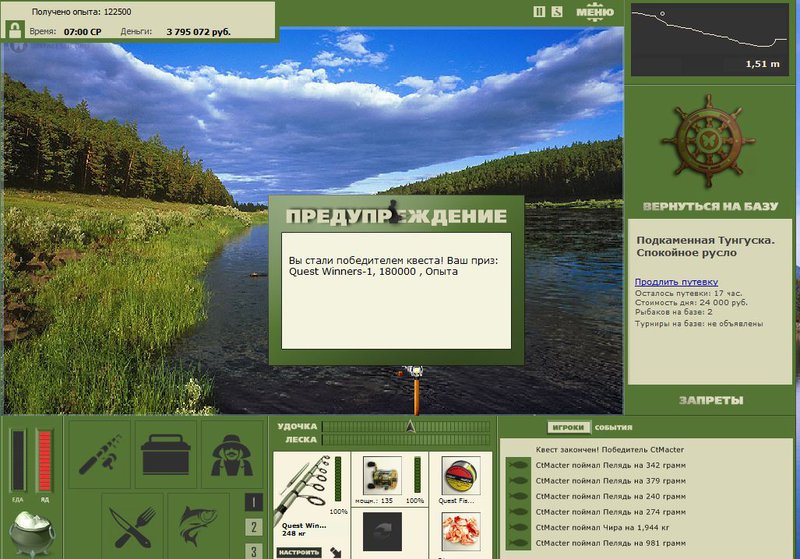Click the ПРЕДУПРЕЖДЕНИЕ dialog title
This screenshot has height=559, width=800.
tap(396, 216)
